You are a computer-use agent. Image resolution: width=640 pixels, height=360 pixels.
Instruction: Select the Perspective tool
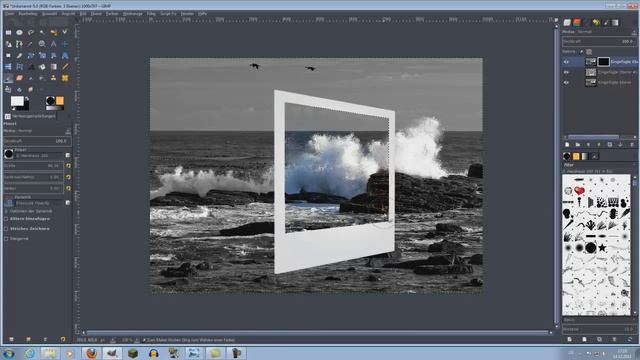click(x=65, y=55)
